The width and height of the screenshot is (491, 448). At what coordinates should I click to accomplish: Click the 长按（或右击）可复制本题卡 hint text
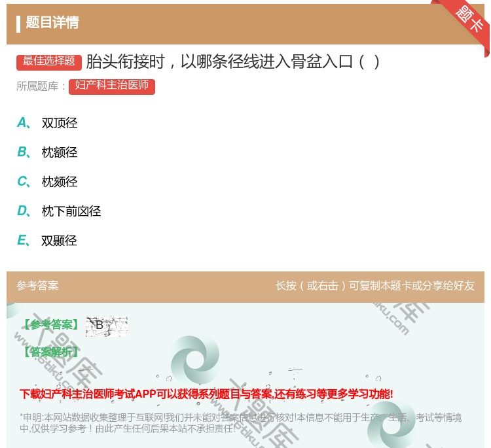coord(375,285)
